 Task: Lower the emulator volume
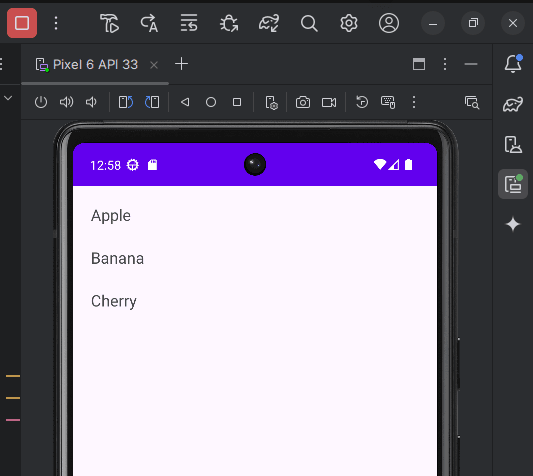[x=91, y=102]
